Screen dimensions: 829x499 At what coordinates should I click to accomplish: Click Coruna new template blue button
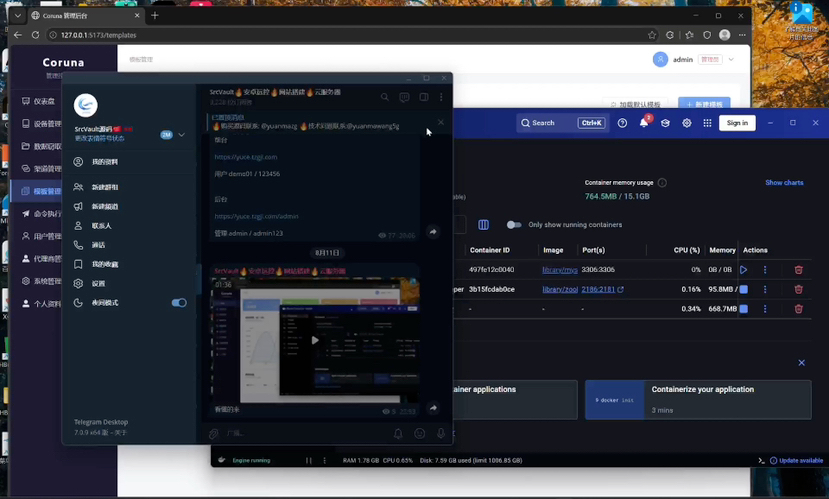coord(704,104)
